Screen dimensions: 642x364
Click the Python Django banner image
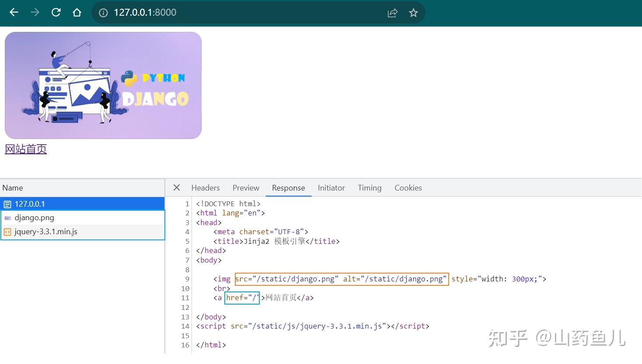click(103, 85)
